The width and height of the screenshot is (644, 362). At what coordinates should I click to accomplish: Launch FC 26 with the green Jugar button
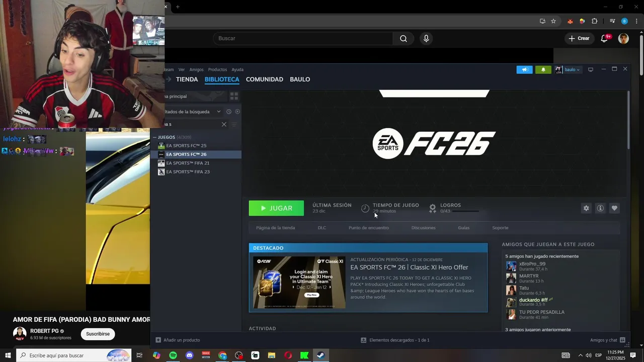click(276, 208)
